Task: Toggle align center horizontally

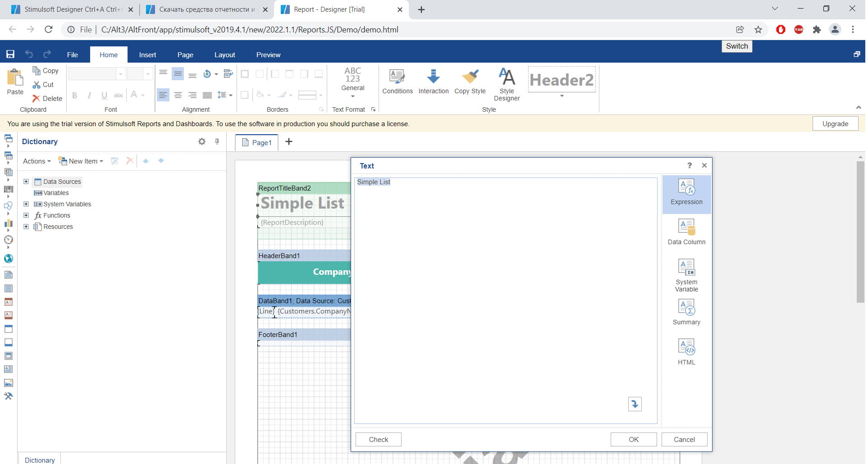Action: pos(178,95)
